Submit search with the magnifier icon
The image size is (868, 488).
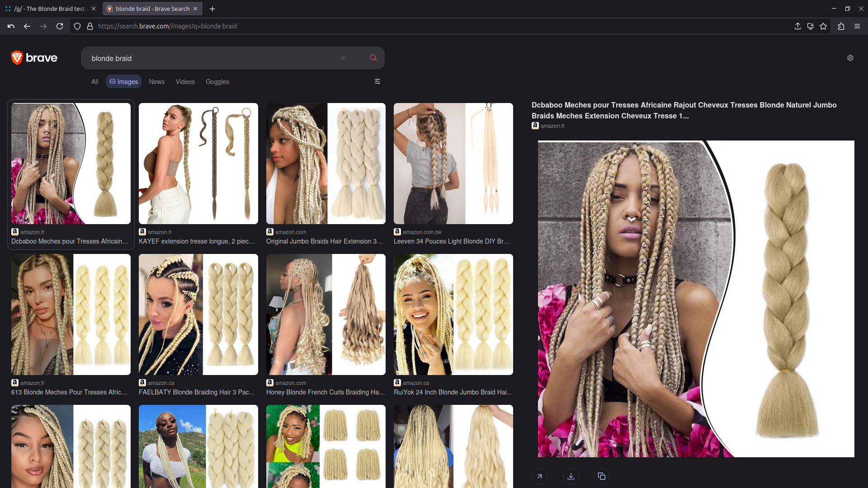pyautogui.click(x=373, y=58)
